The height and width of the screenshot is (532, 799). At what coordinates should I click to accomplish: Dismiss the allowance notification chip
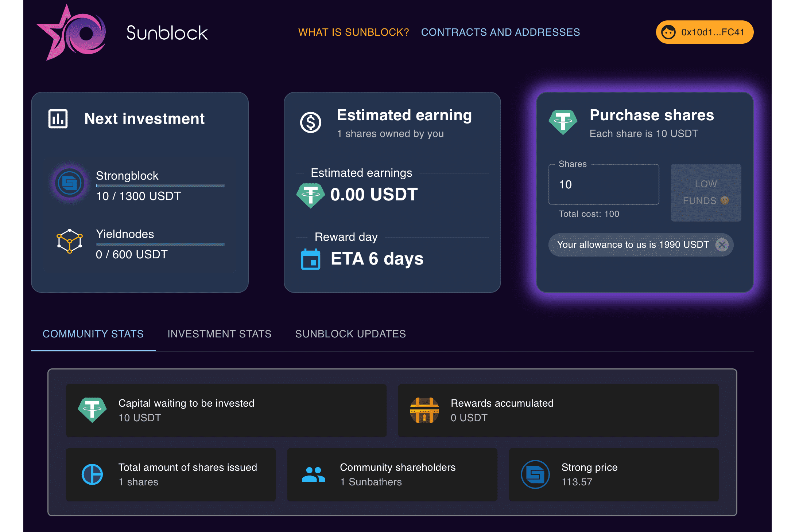[x=721, y=245]
